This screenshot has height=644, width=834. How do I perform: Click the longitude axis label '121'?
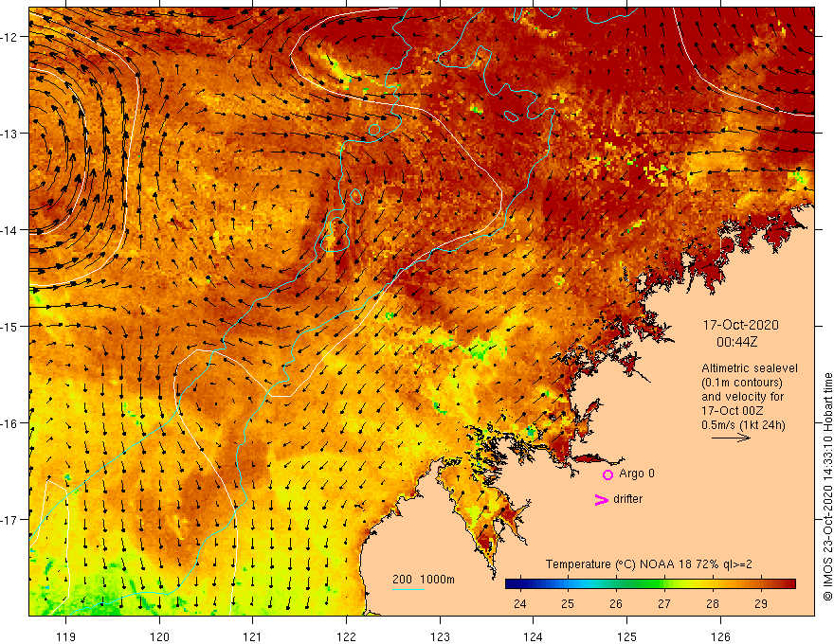tap(253, 636)
